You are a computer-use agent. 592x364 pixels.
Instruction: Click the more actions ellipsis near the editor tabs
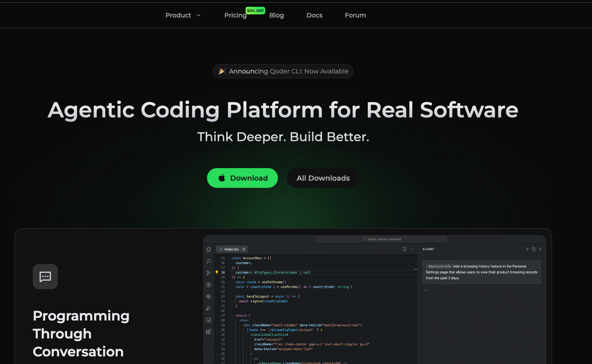(411, 249)
